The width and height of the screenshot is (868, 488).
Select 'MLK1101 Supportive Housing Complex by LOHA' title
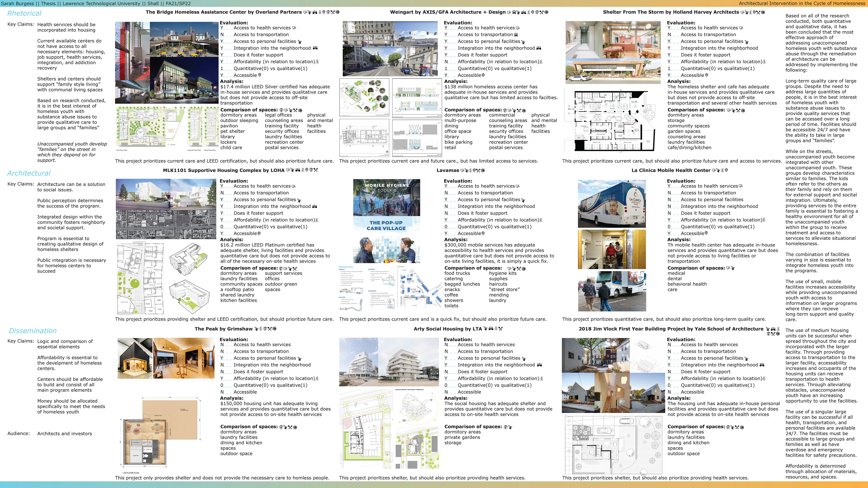pyautogui.click(x=224, y=170)
